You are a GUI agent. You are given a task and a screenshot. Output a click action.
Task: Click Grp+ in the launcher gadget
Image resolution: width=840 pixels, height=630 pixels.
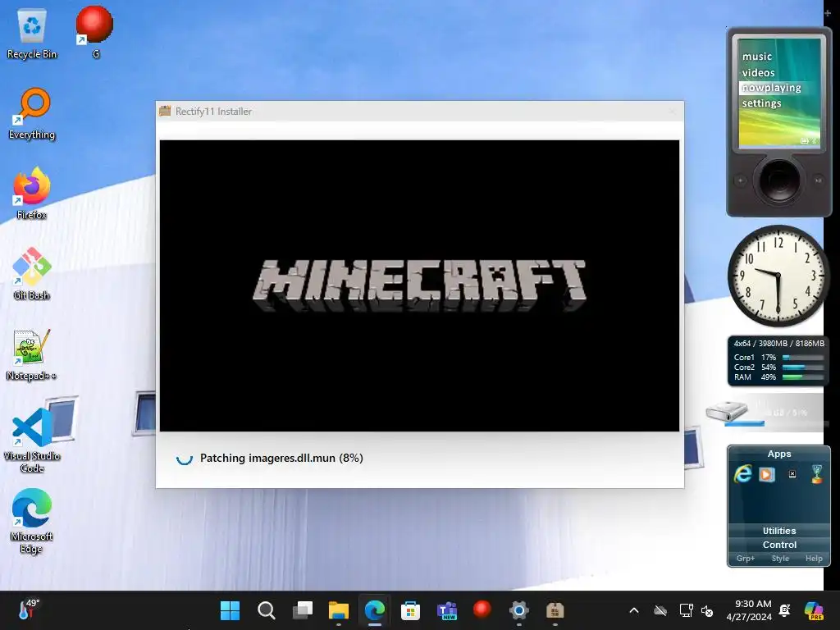[x=745, y=558]
